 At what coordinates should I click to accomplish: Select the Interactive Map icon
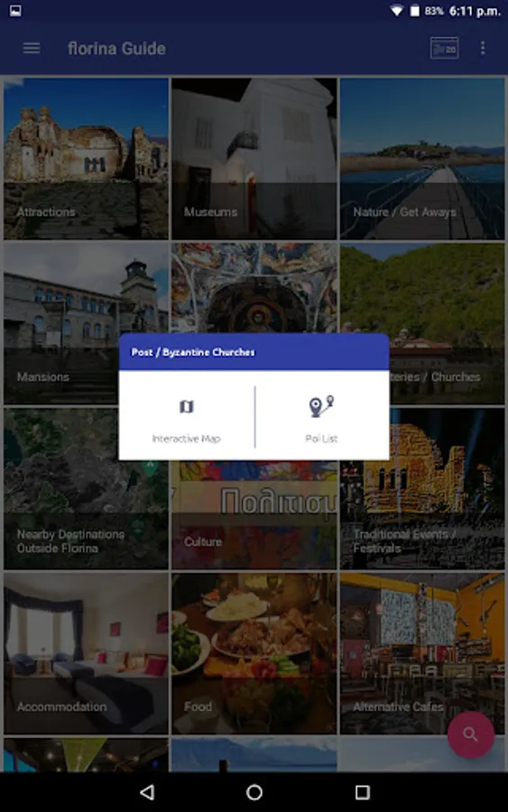[187, 407]
